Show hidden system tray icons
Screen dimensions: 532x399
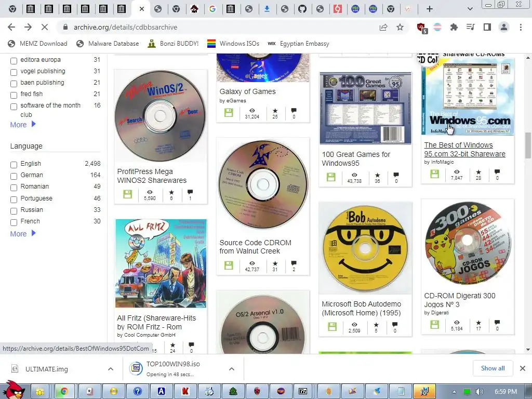click(454, 392)
